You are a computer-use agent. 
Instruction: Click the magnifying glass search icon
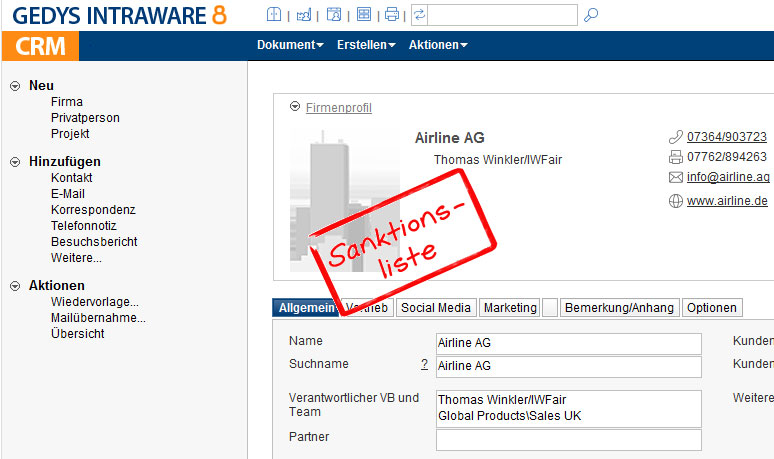(591, 15)
